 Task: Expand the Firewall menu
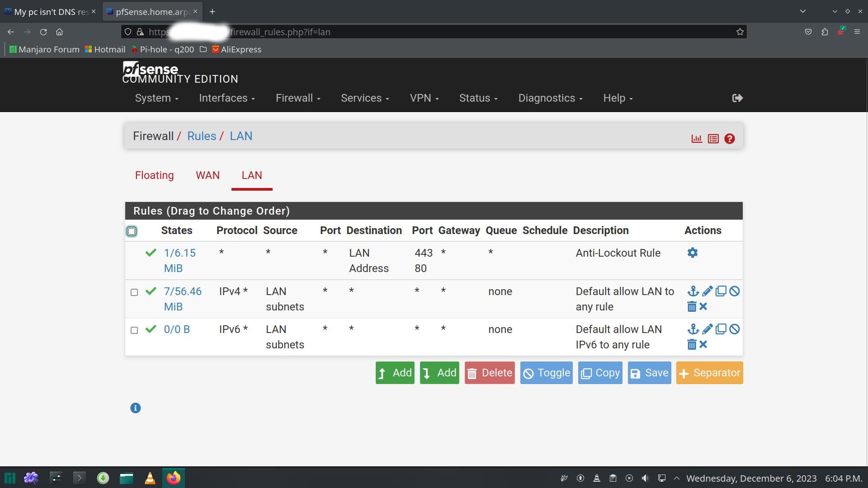[x=298, y=98]
